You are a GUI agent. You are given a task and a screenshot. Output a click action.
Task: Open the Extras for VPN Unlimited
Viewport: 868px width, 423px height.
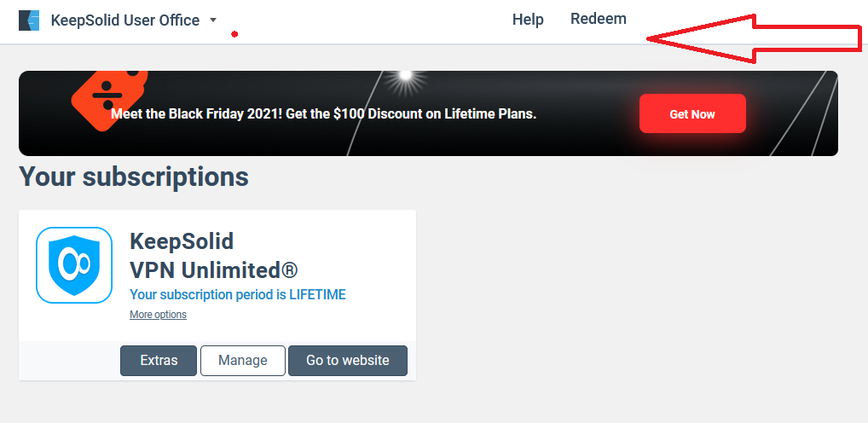(x=159, y=361)
